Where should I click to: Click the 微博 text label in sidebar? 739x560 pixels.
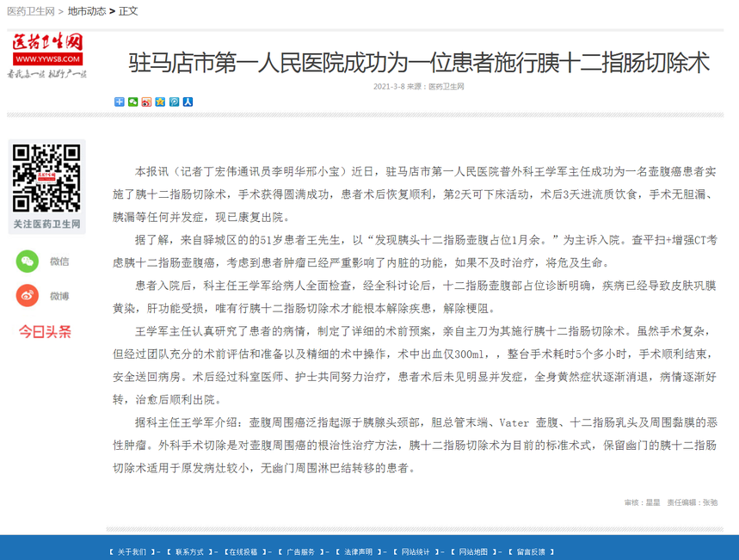60,296
